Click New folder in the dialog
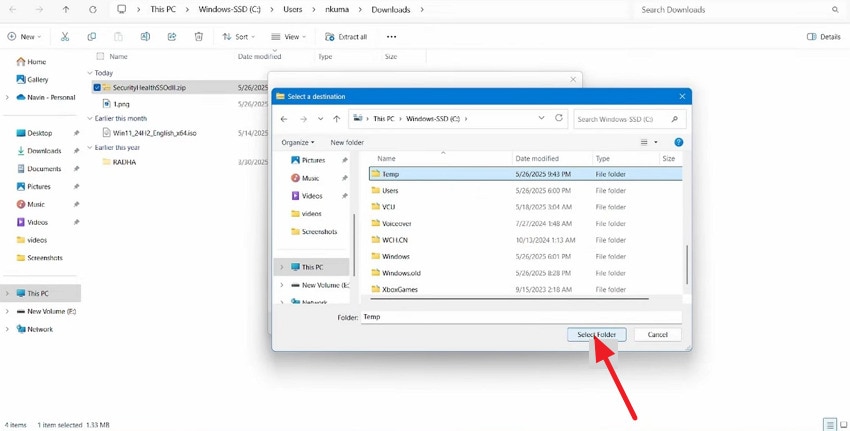Screen dimensions: 850x431 tap(347, 143)
